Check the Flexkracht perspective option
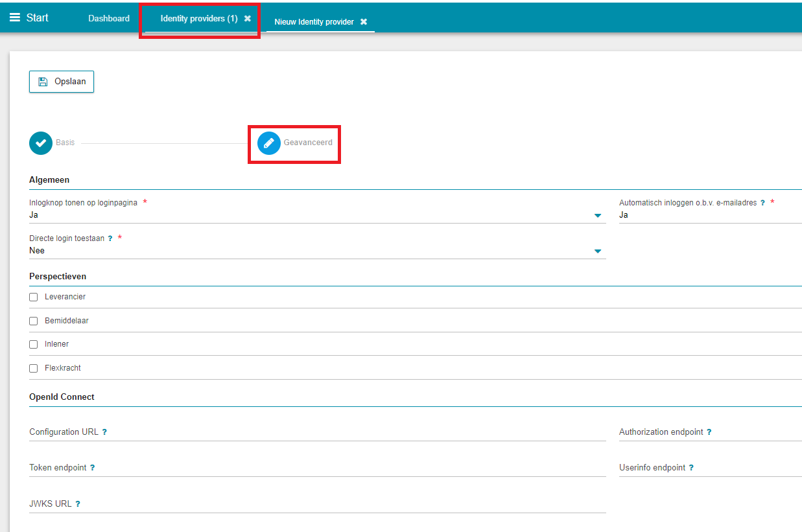The image size is (802, 532). click(x=34, y=368)
